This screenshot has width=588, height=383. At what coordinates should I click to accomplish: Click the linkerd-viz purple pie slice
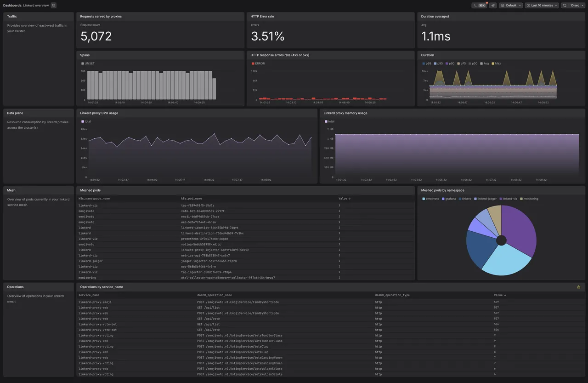[519, 228]
